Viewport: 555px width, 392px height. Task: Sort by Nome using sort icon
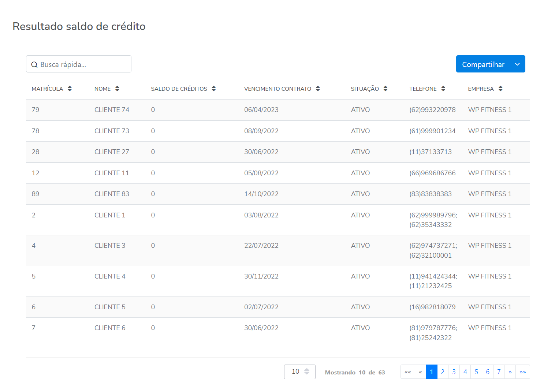coord(117,89)
